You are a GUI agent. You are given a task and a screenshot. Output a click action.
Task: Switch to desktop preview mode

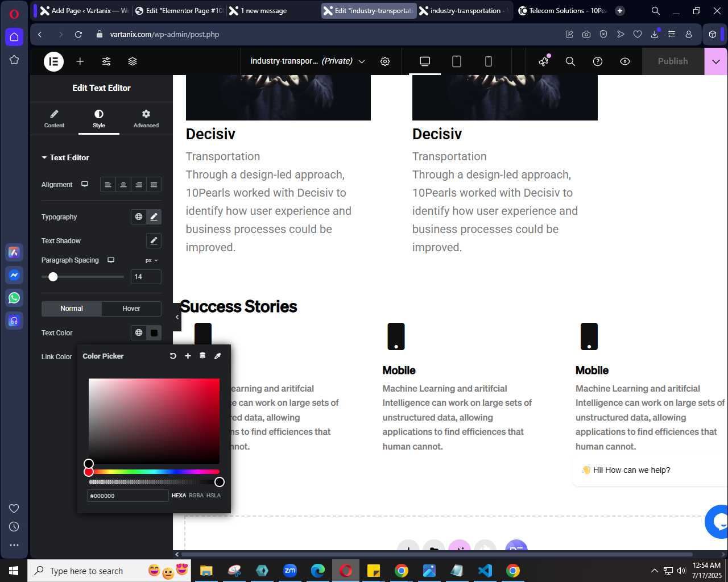point(425,61)
